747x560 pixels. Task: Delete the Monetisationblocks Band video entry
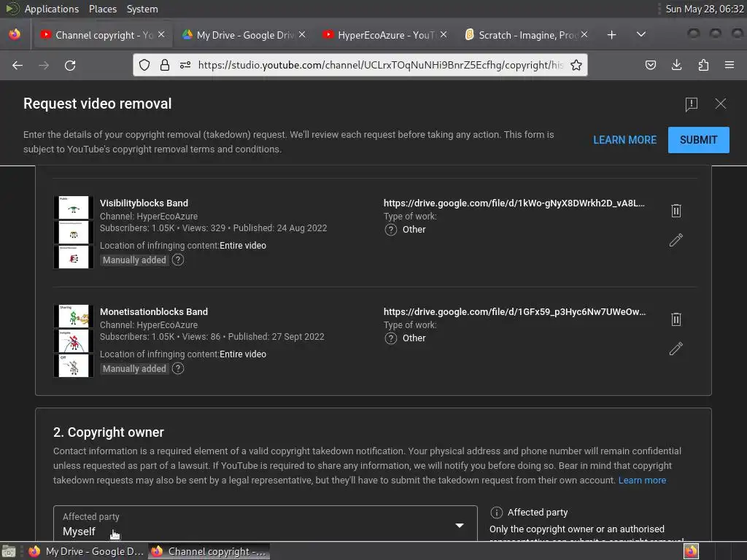tap(676, 319)
